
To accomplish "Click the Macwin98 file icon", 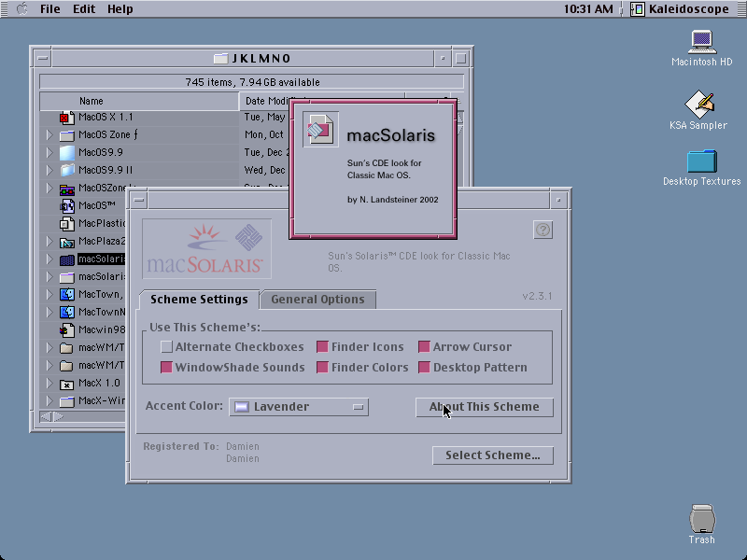I will pos(67,329).
